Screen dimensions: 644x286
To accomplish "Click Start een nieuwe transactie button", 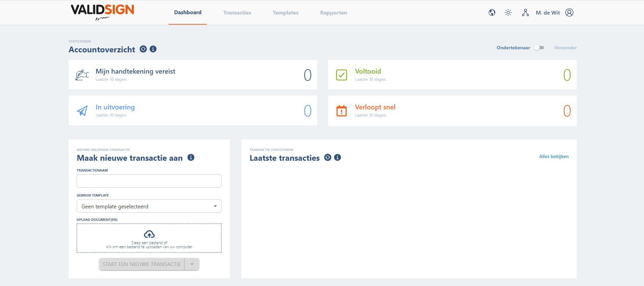I will pos(142,264).
